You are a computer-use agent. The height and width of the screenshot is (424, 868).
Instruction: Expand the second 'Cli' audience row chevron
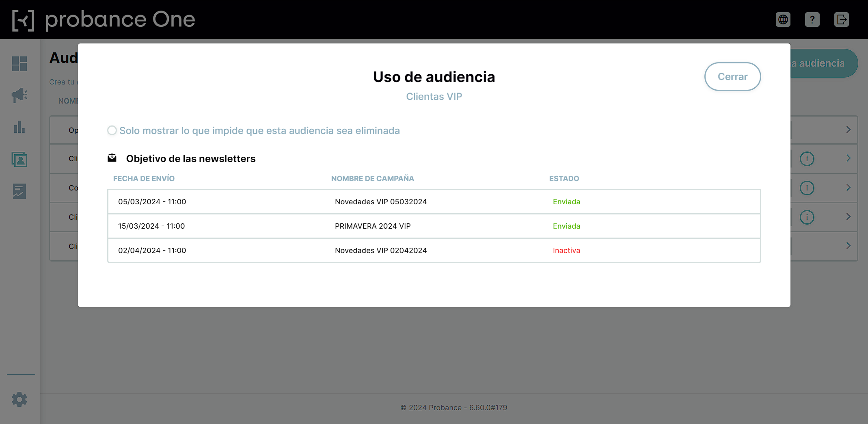click(x=849, y=216)
